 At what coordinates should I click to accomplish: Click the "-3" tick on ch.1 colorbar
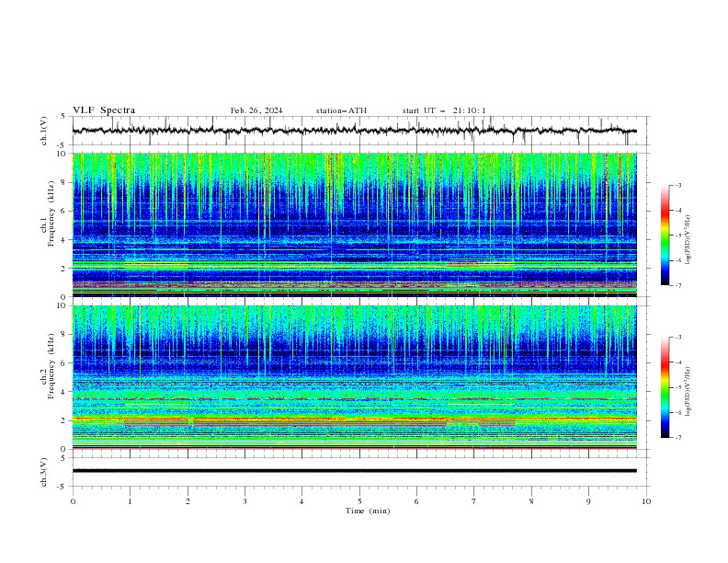tap(678, 185)
